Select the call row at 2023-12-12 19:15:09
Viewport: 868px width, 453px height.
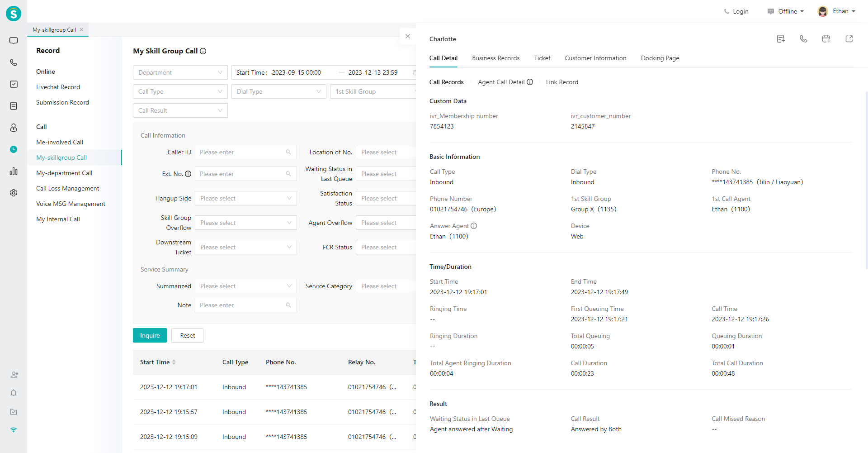click(x=274, y=437)
